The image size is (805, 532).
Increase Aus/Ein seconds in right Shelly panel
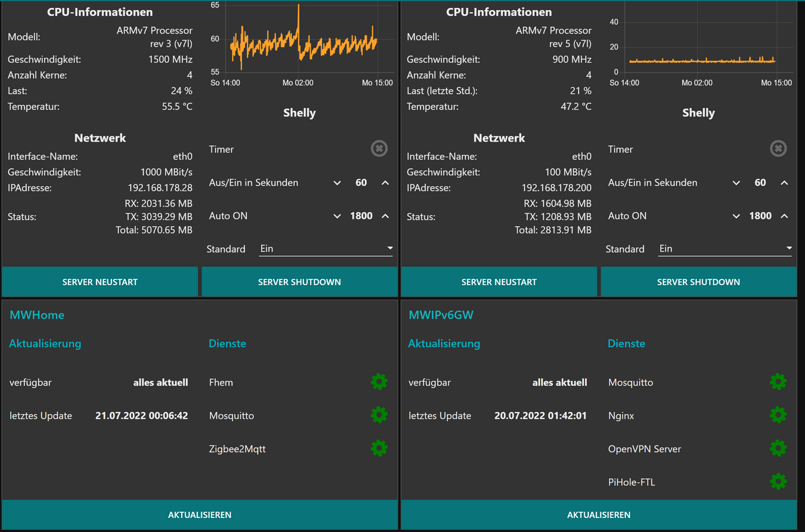coord(784,183)
